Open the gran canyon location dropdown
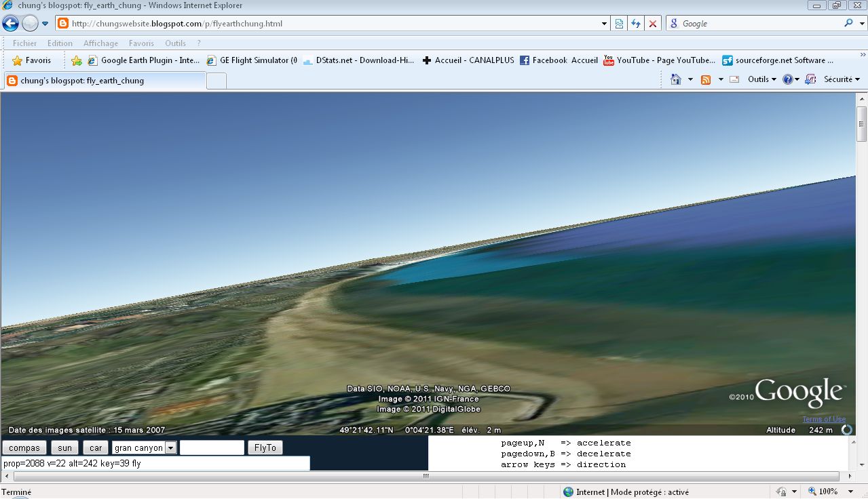The height and width of the screenshot is (499, 868). click(x=145, y=448)
